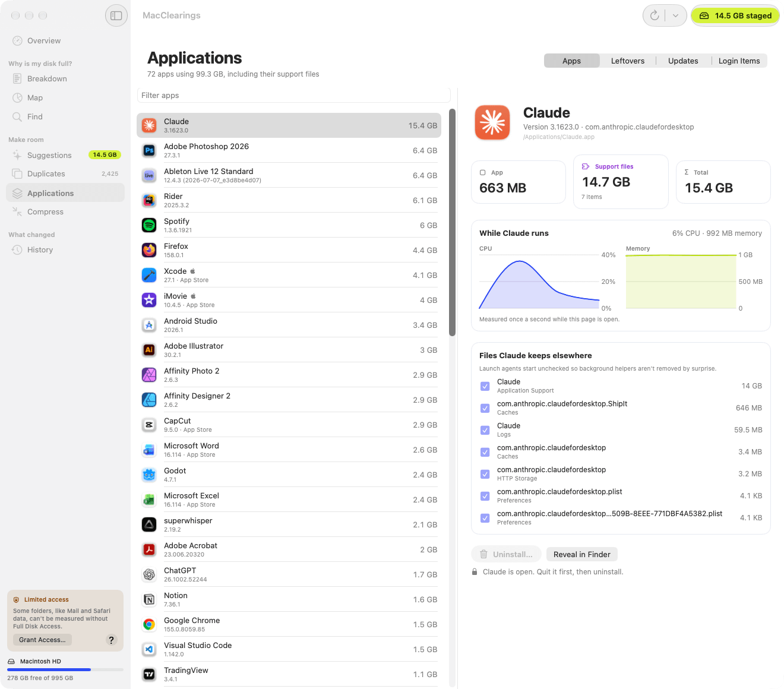
Task: Switch to the Login Items tab
Action: tap(739, 61)
